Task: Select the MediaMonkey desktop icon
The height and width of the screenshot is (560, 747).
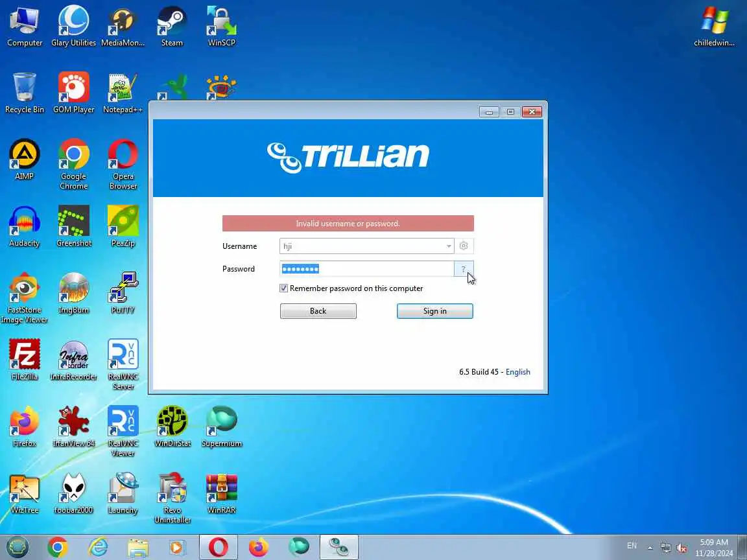Action: click(x=123, y=26)
